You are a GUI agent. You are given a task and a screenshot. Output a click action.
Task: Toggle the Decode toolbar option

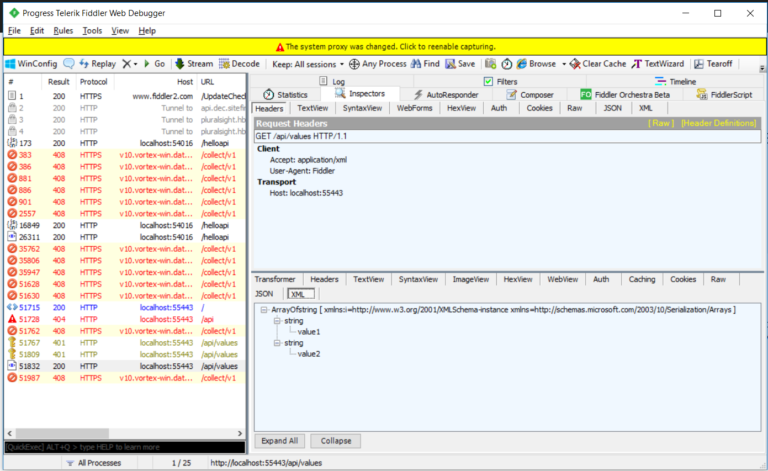point(239,63)
